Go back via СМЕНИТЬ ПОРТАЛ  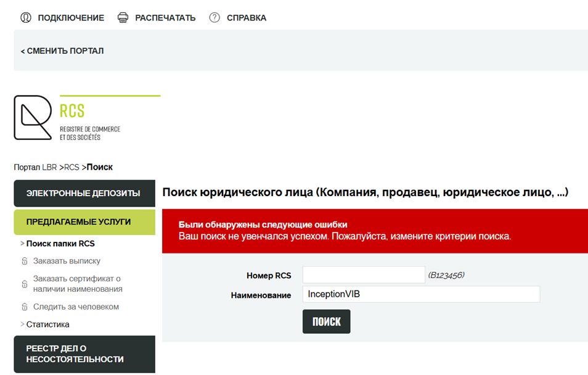click(x=62, y=51)
